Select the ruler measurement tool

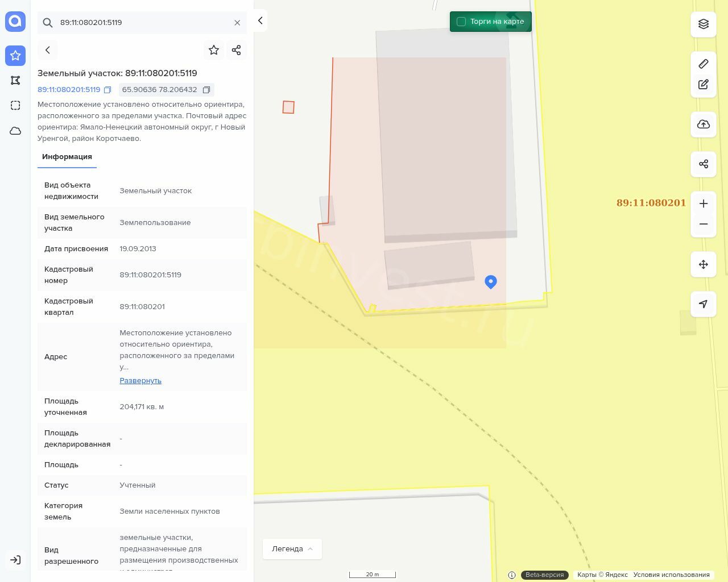(x=704, y=64)
